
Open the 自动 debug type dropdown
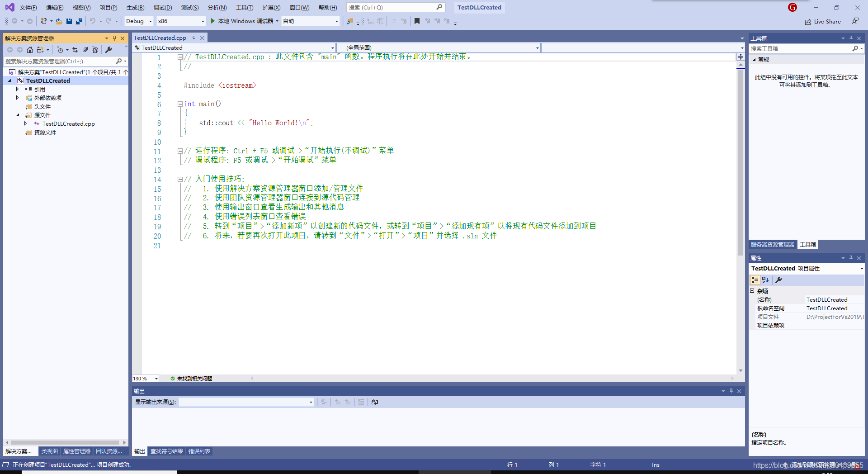(311, 21)
